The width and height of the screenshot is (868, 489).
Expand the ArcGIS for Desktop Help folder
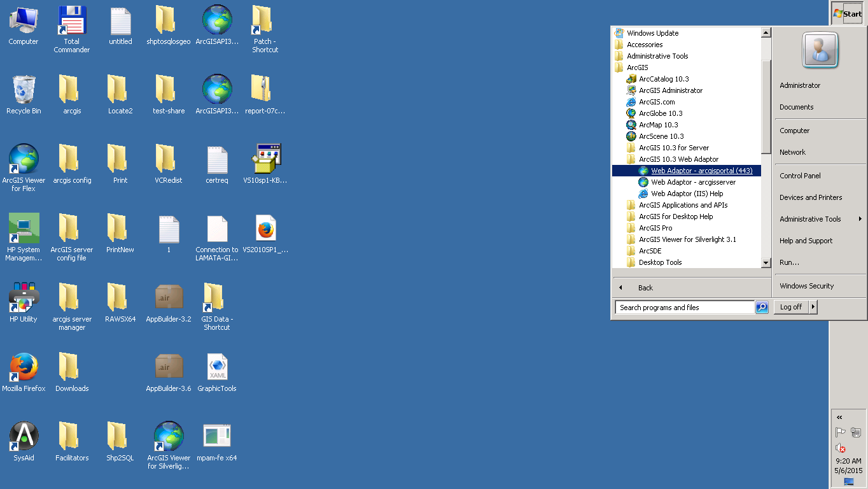(x=676, y=216)
